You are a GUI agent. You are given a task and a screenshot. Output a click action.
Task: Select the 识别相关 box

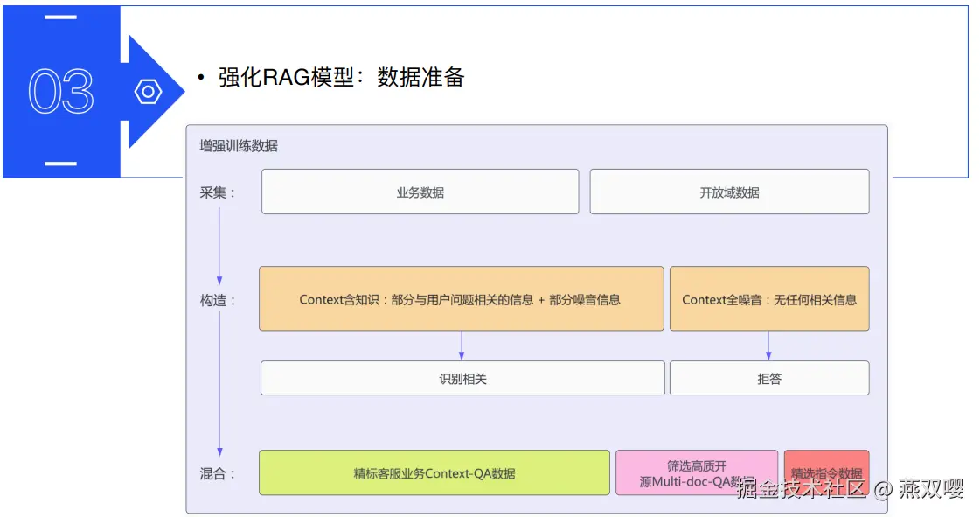[x=462, y=378]
